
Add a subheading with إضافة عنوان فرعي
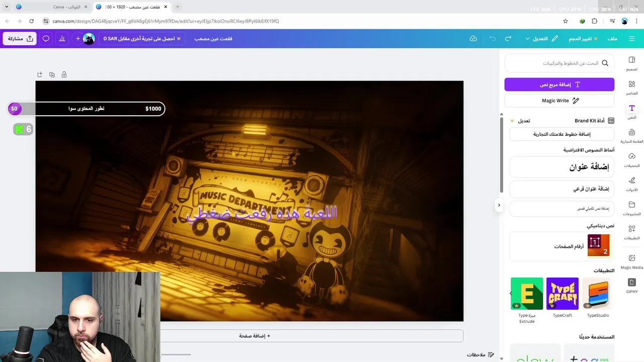(x=562, y=189)
